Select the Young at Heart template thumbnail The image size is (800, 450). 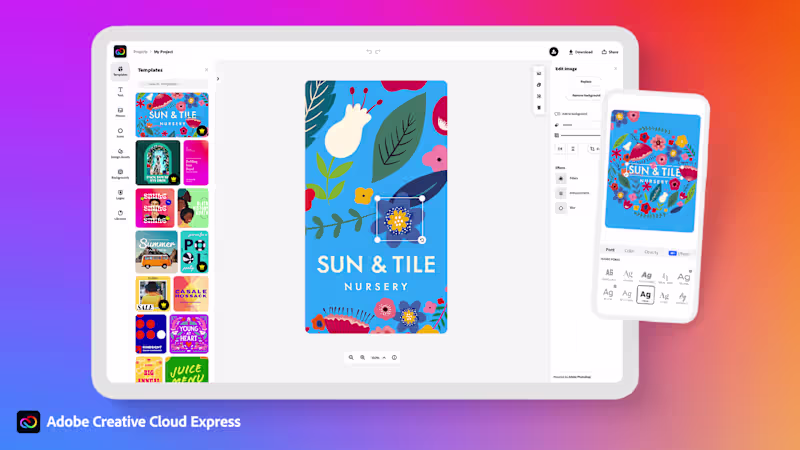(189, 334)
